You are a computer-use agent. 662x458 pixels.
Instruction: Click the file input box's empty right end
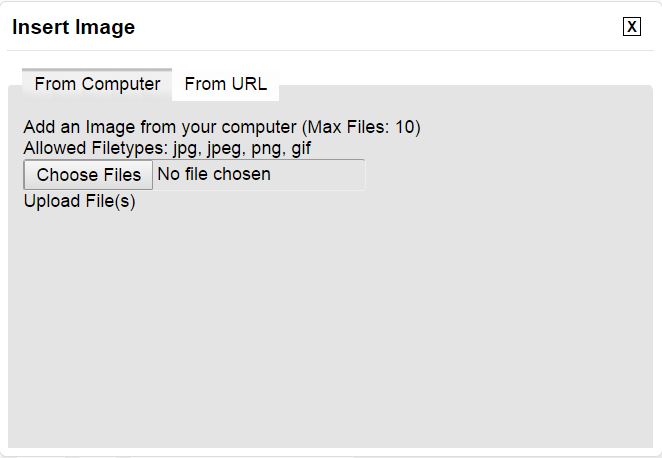330,175
